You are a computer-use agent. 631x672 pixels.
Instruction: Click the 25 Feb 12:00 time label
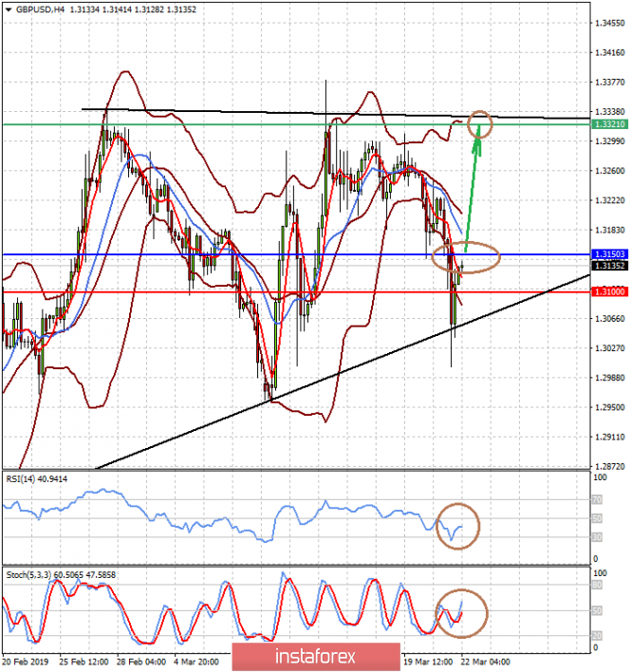click(84, 663)
